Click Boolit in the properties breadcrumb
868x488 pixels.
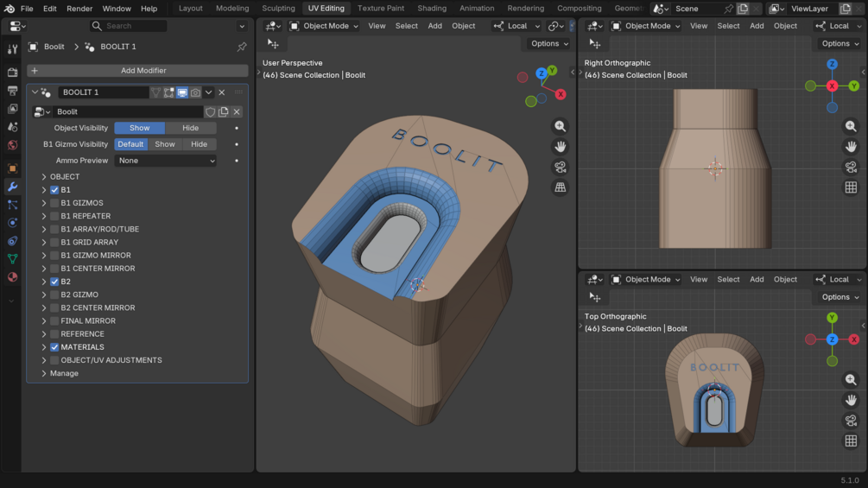(54, 47)
